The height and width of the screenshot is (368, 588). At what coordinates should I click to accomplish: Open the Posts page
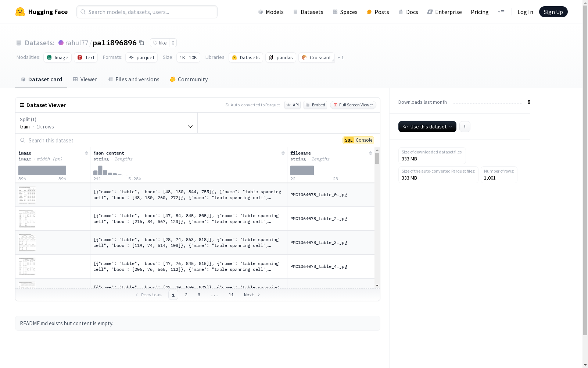coord(378,12)
